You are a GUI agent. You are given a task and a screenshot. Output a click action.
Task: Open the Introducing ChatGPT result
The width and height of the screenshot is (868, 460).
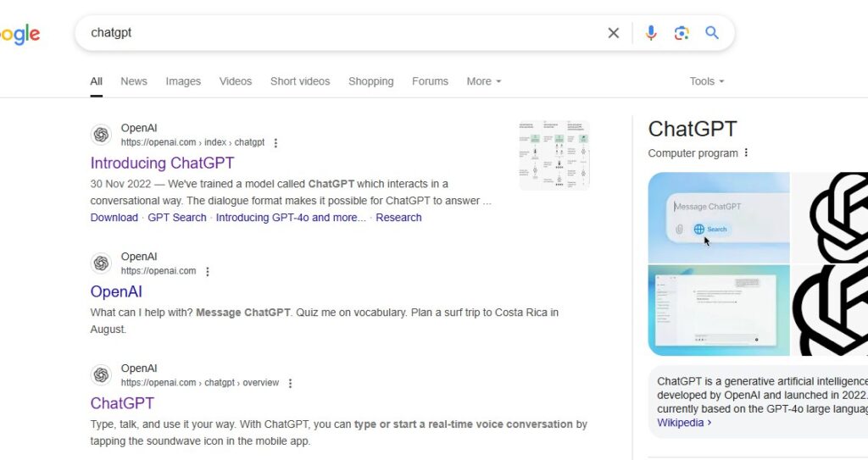pyautogui.click(x=162, y=163)
